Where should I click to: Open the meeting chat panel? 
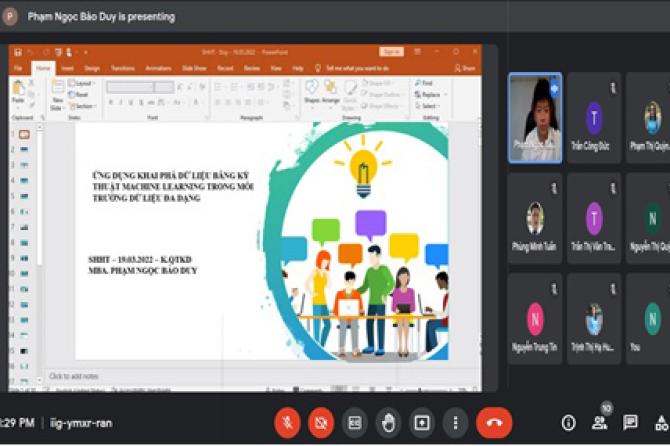coord(630,422)
